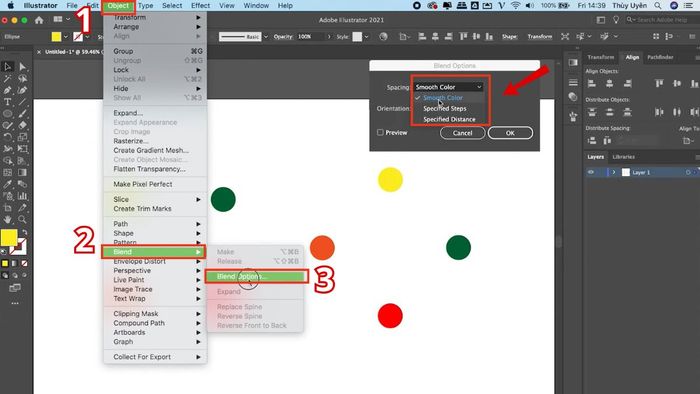Select the Magic Wand tool
This screenshot has height=394, width=700.
coord(8,79)
